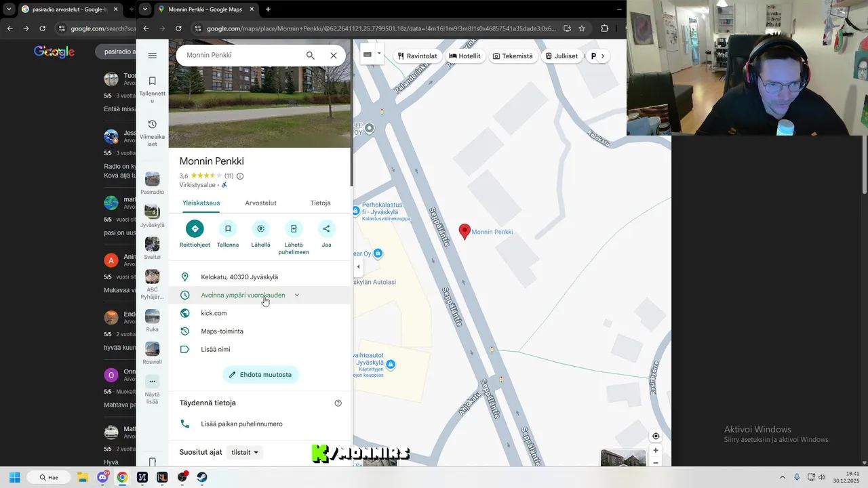The image size is (868, 488).
Task: Bookmark this page with star icon
Action: tap(582, 28)
